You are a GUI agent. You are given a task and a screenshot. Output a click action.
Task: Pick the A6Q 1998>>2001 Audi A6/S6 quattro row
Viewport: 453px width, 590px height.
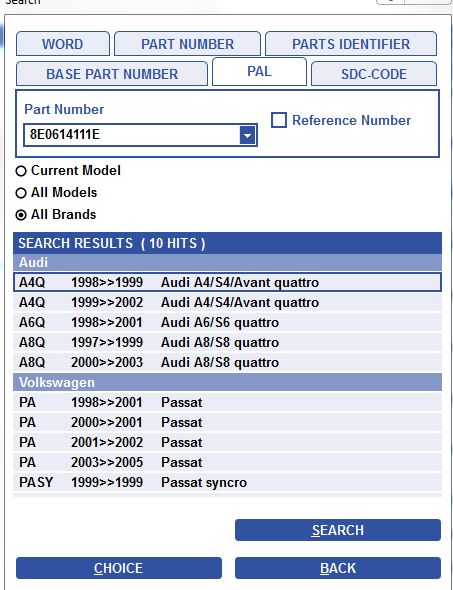click(227, 322)
